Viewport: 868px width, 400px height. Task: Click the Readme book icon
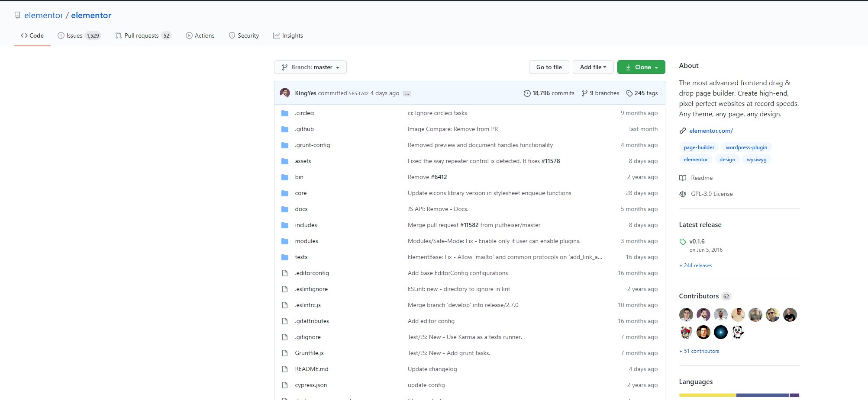click(683, 178)
